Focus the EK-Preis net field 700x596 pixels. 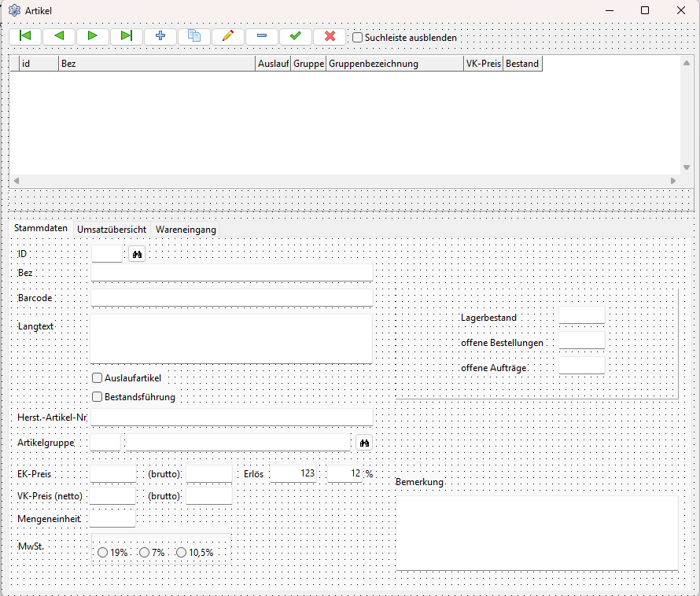point(113,473)
